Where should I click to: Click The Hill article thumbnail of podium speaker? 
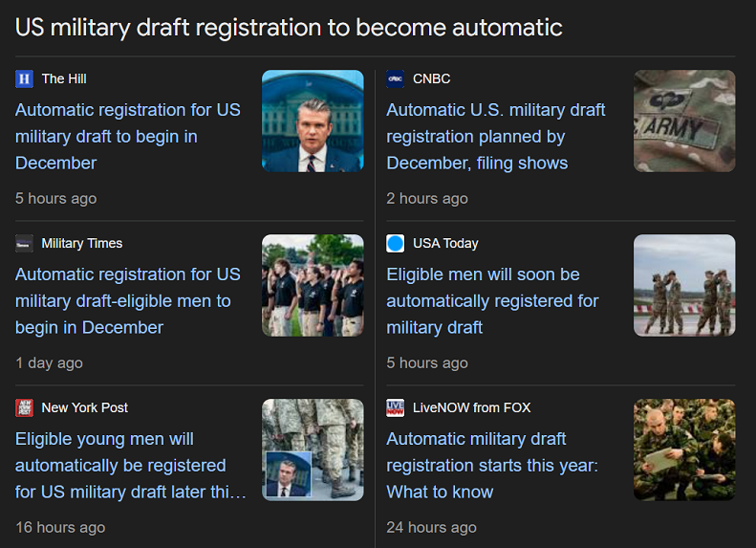coord(313,121)
